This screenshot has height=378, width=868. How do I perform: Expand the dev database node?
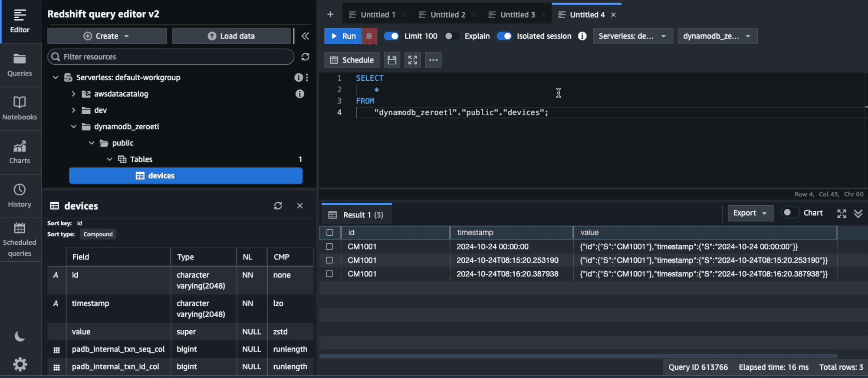click(73, 110)
